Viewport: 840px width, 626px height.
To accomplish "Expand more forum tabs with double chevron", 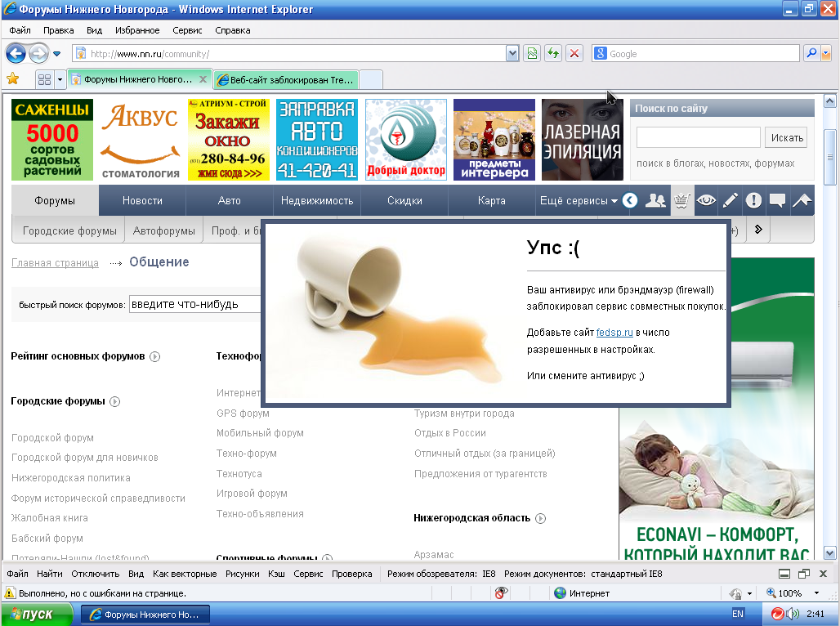I will point(758,230).
